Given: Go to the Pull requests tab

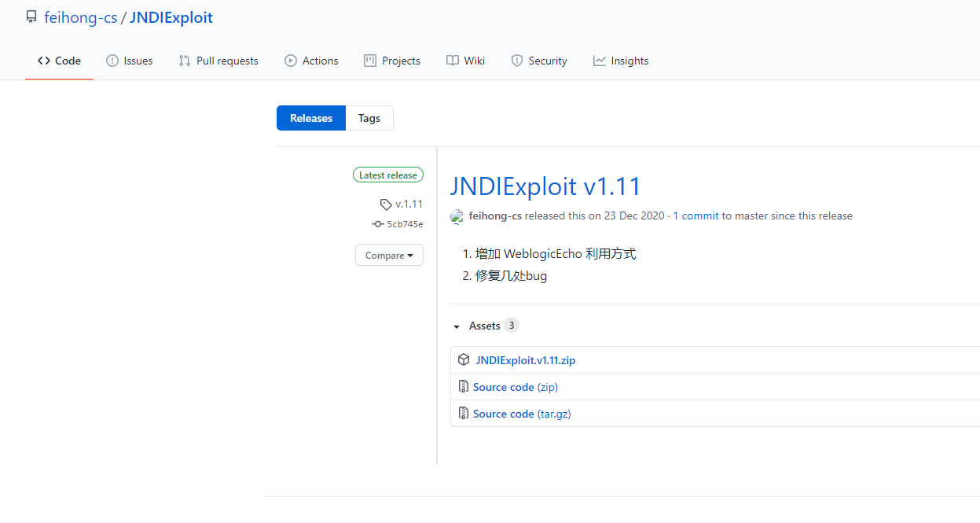Looking at the screenshot, I should [218, 61].
